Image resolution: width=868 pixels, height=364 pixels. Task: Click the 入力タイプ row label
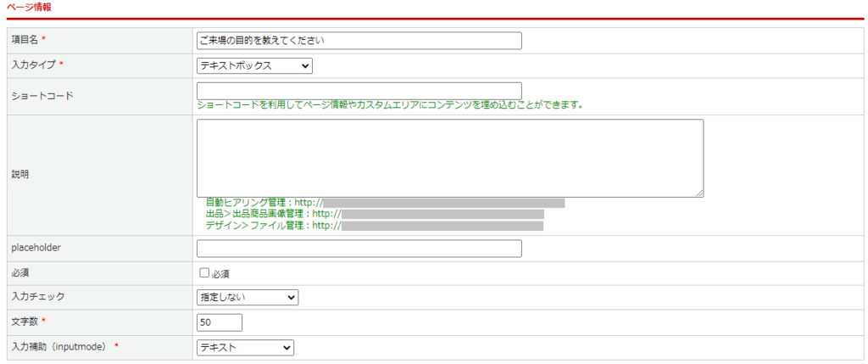(x=33, y=65)
